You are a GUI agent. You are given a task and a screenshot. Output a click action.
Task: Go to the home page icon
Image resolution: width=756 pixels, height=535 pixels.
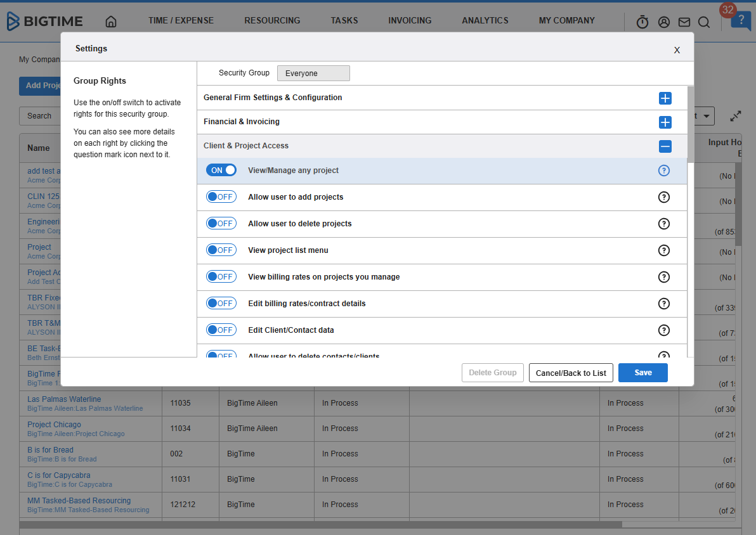tap(111, 21)
